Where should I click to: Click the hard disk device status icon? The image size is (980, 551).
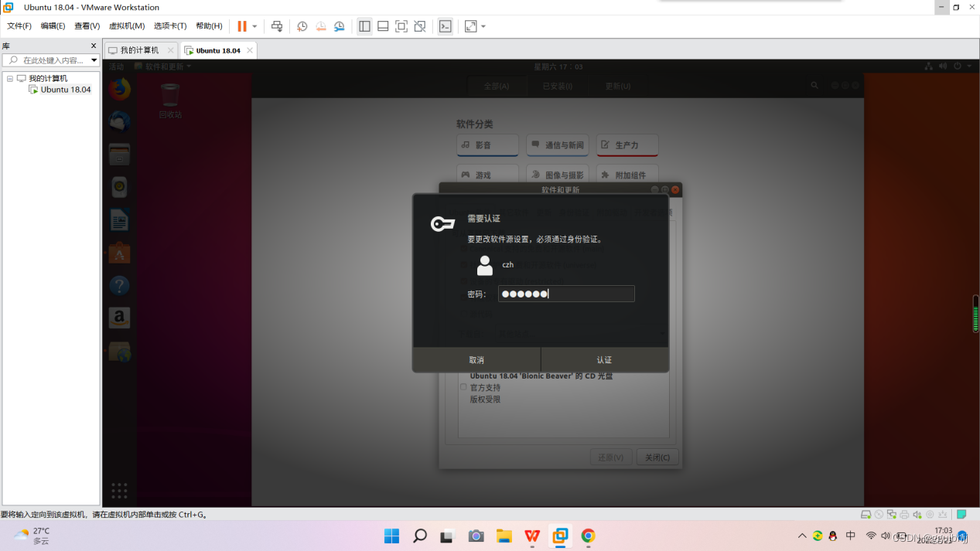click(866, 515)
